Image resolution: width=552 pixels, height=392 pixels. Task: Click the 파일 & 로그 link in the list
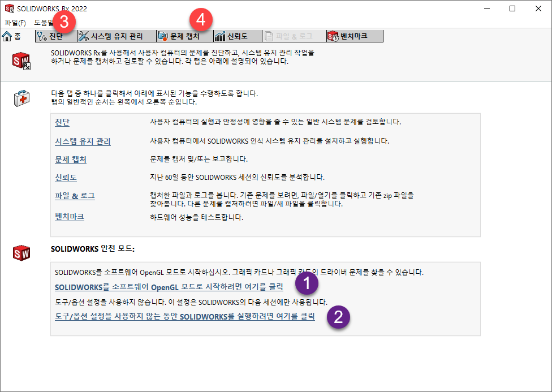click(x=75, y=196)
